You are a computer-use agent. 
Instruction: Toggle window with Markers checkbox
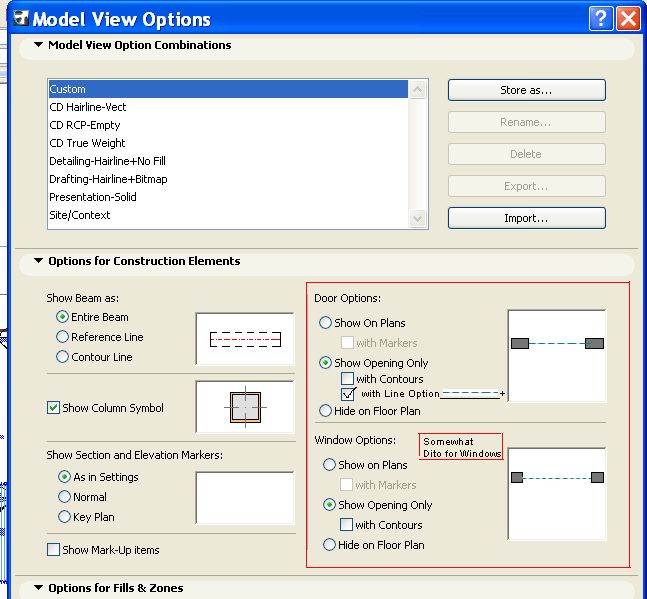click(x=346, y=484)
